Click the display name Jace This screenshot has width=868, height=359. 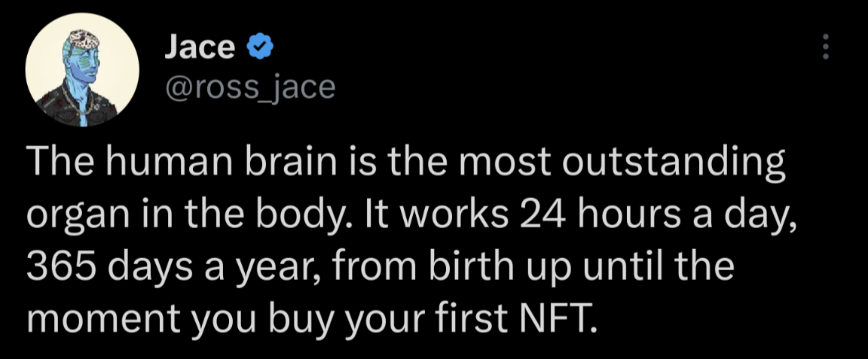point(200,47)
